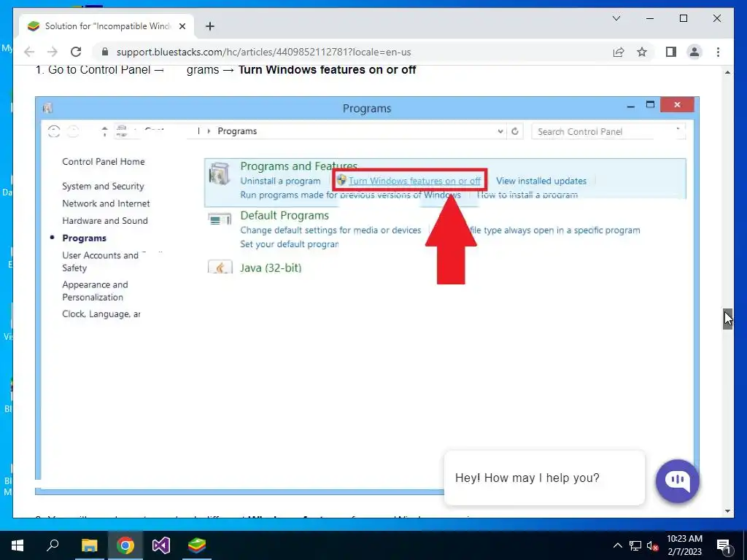Open the clock showing 10:23 AM
The height and width of the screenshot is (560, 747).
pyautogui.click(x=684, y=545)
